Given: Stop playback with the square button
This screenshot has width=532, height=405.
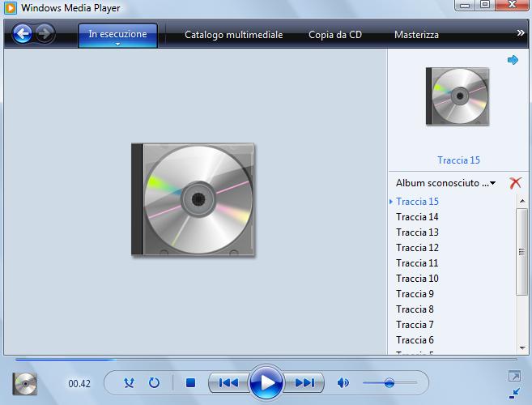Looking at the screenshot, I should (x=190, y=383).
